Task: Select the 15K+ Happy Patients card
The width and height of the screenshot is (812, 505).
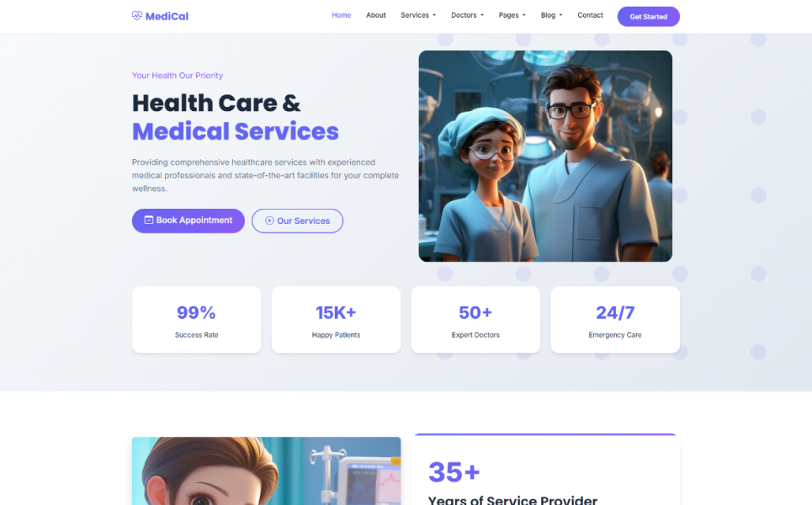Action: pos(336,320)
